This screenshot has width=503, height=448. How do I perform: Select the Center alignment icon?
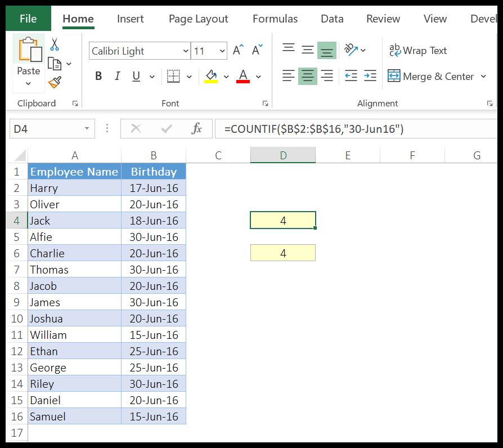click(x=307, y=76)
